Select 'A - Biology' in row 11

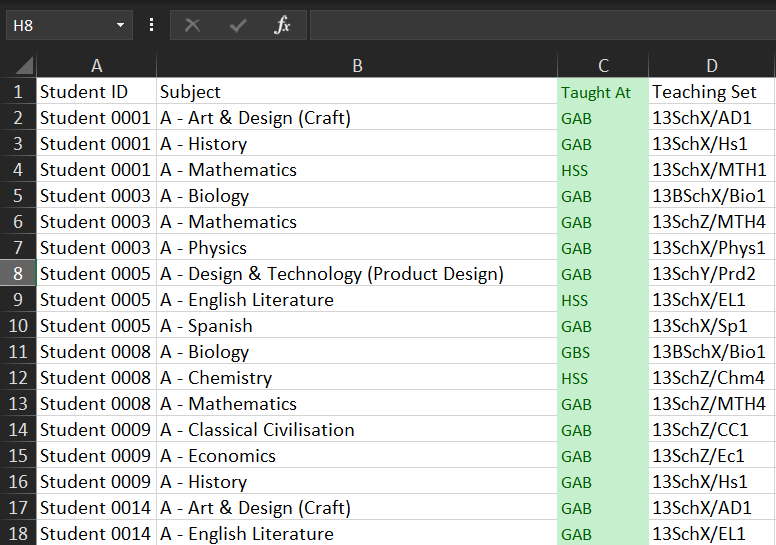357,351
